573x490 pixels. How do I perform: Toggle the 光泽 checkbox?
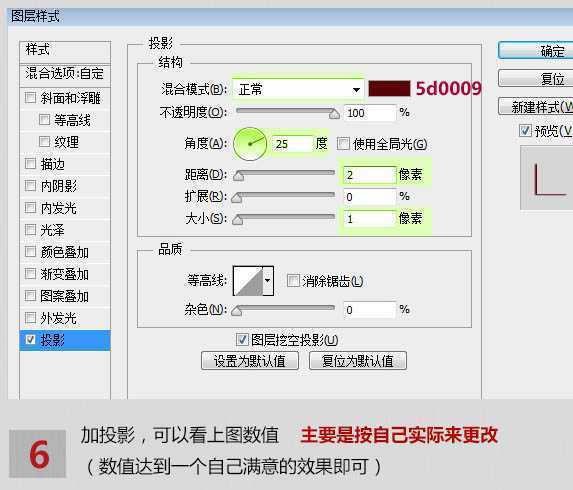[x=30, y=229]
